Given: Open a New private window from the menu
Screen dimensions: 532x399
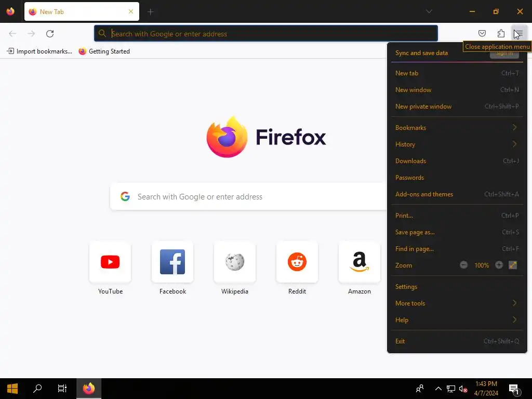Looking at the screenshot, I should tap(457, 106).
